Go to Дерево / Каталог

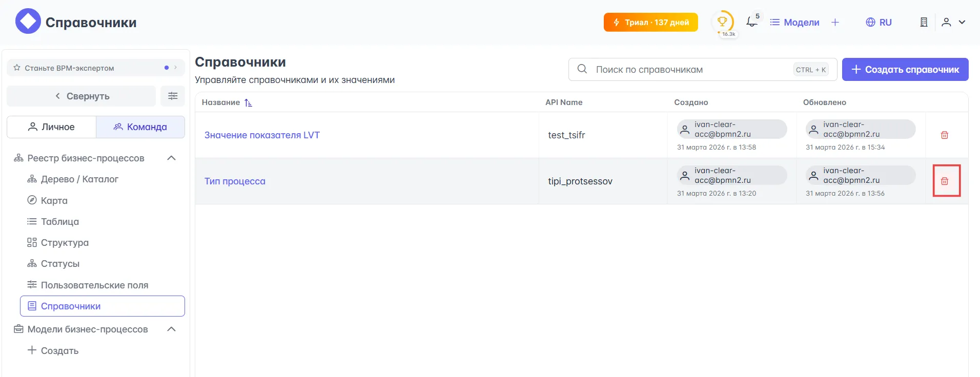point(79,179)
